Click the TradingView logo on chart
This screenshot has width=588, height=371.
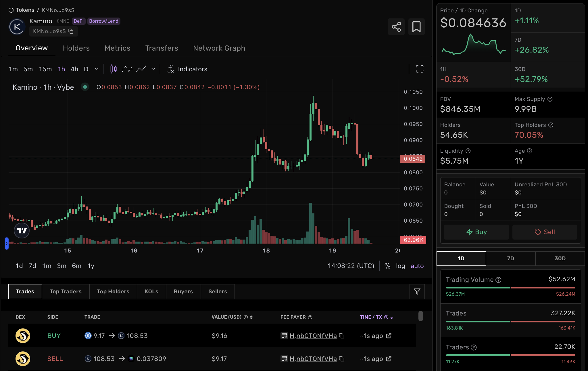(22, 231)
